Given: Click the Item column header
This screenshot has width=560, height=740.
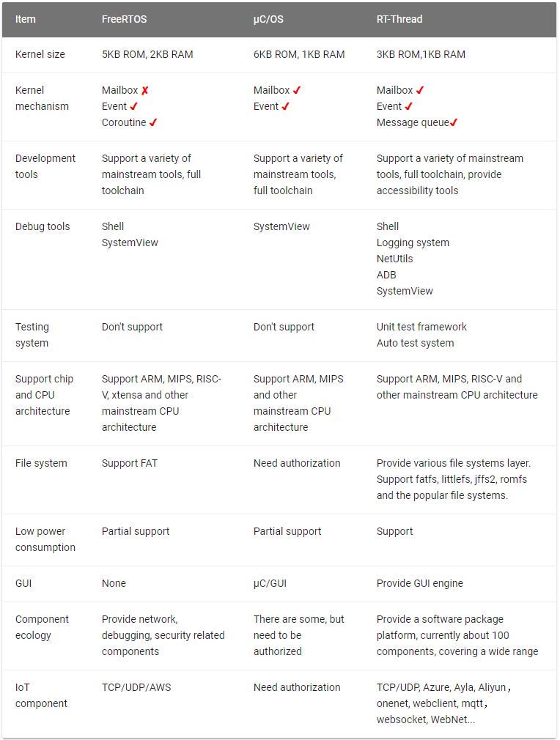Looking at the screenshot, I should pyautogui.click(x=26, y=19).
